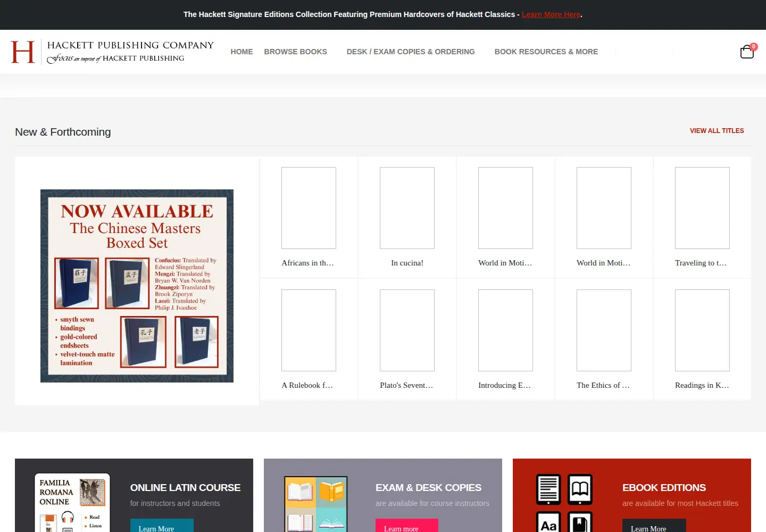Image resolution: width=766 pixels, height=532 pixels.
Task: Open DESK / EXAM COPIES & ORDERING menu
Action: pos(411,52)
